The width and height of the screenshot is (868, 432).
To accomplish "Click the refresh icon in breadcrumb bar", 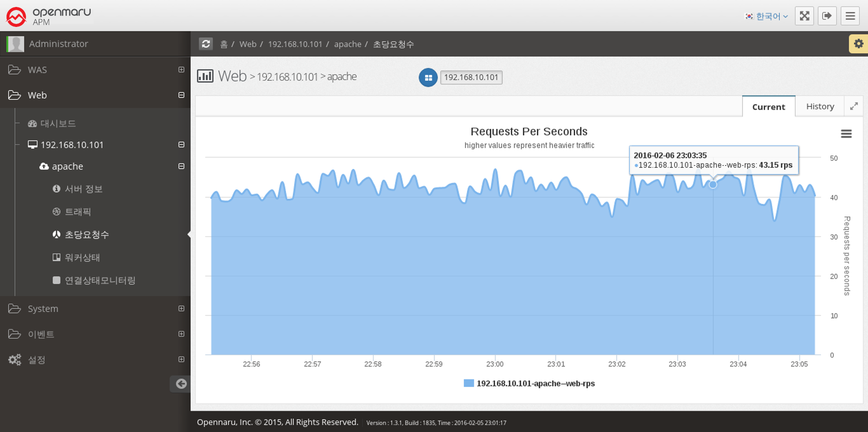I will pos(206,44).
